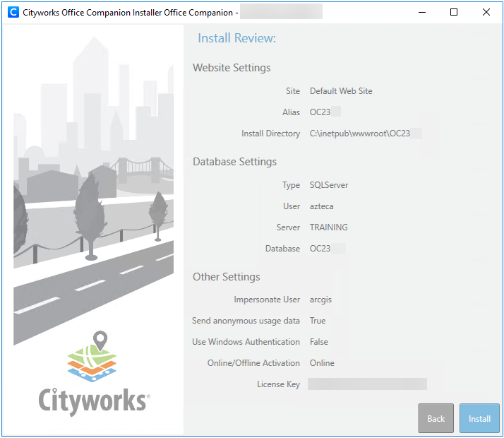Click the True value for anonymous usage data
Image resolution: width=504 pixels, height=438 pixels.
(318, 321)
